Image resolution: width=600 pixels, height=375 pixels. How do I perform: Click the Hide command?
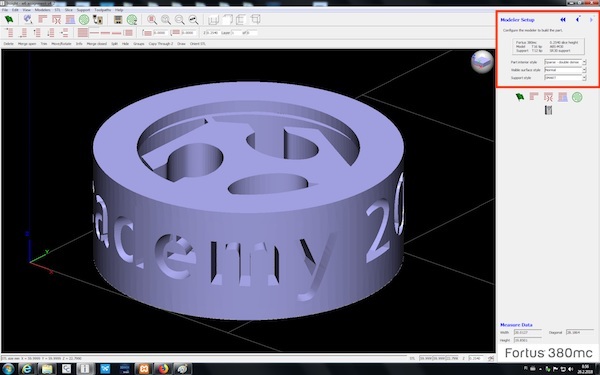click(125, 44)
